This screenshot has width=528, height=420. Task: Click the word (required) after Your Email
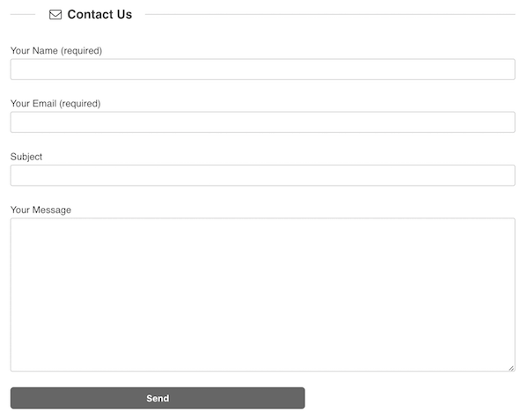[x=80, y=103]
